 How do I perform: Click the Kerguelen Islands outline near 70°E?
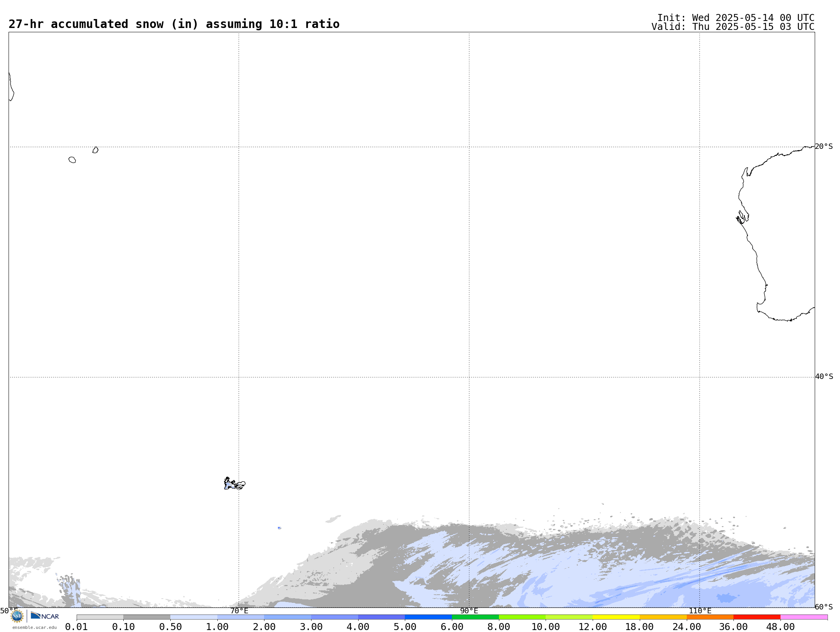pos(234,484)
